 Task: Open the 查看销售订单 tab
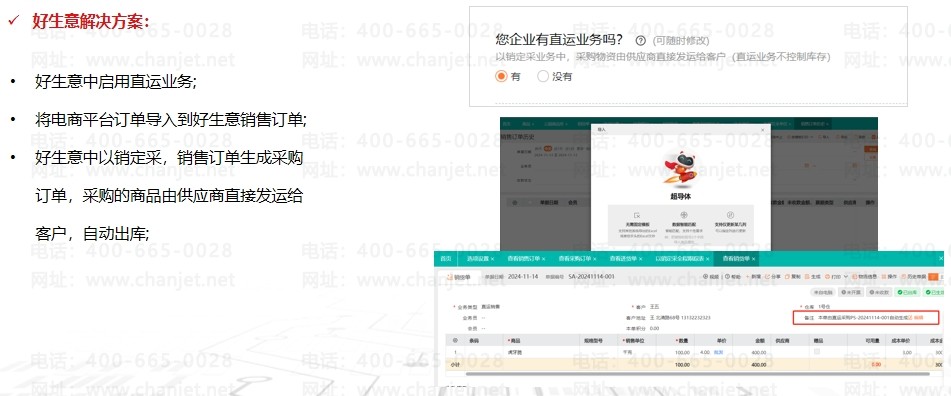(523, 259)
